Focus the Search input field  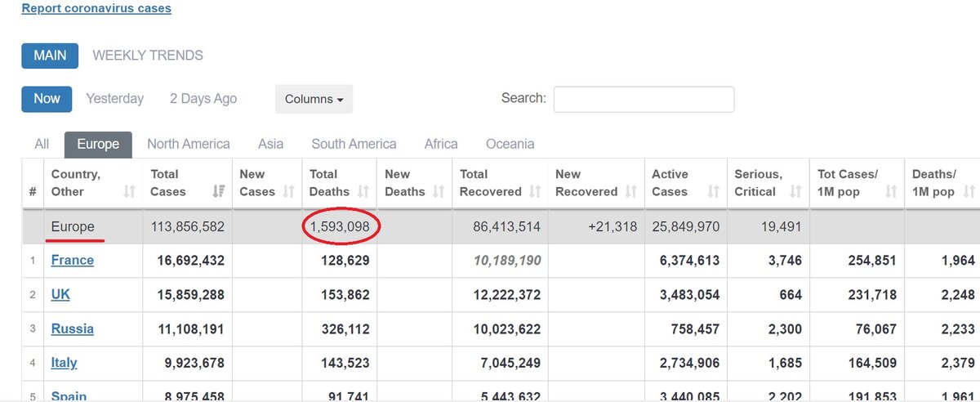644,99
